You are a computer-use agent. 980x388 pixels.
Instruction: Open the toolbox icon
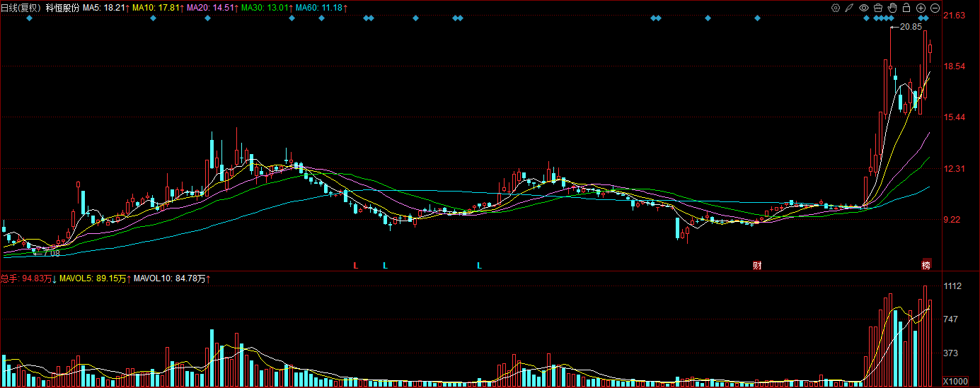[878, 8]
